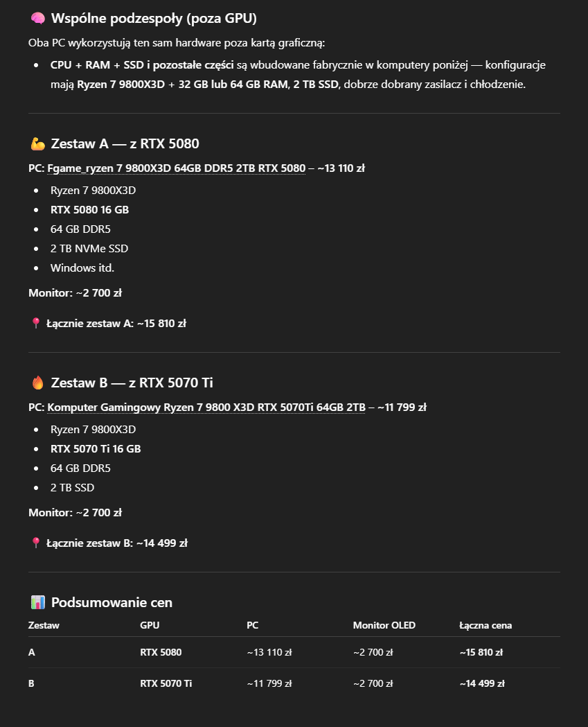
Task: Click the ~14 499 zł total in table row B
Action: (x=481, y=683)
